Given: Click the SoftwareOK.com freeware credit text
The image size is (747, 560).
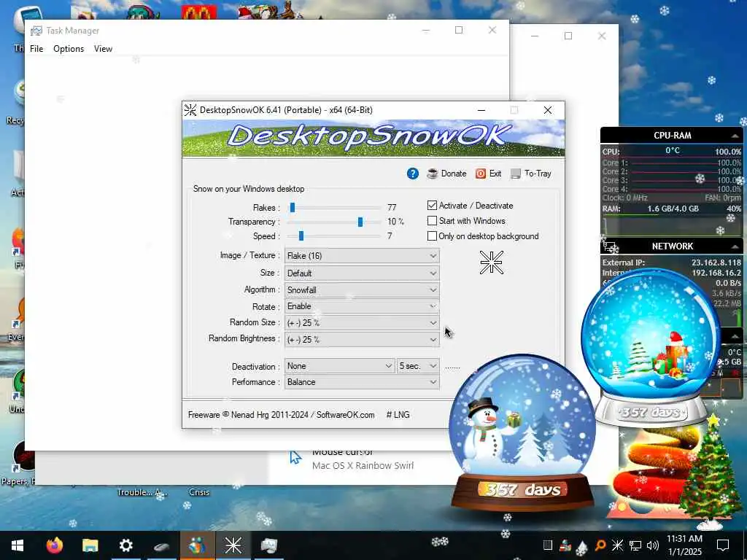Looking at the screenshot, I should [281, 415].
